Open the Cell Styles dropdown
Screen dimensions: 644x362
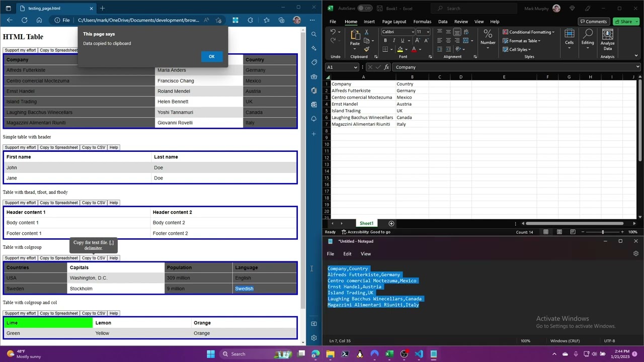(517, 49)
